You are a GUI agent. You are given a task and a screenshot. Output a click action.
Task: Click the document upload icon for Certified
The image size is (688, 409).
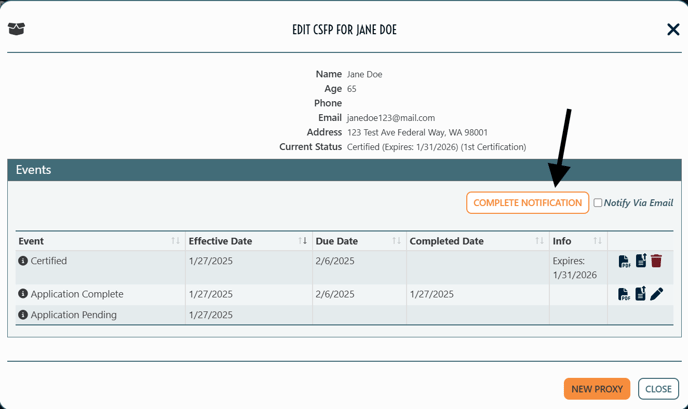click(x=641, y=260)
